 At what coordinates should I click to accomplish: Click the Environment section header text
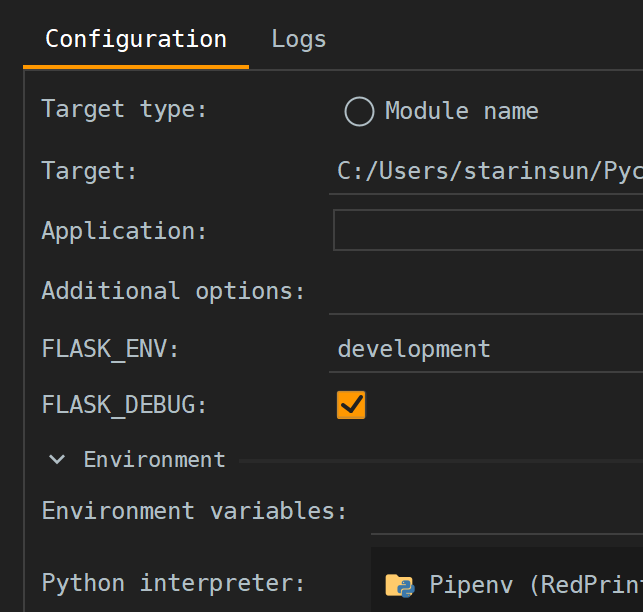click(154, 460)
